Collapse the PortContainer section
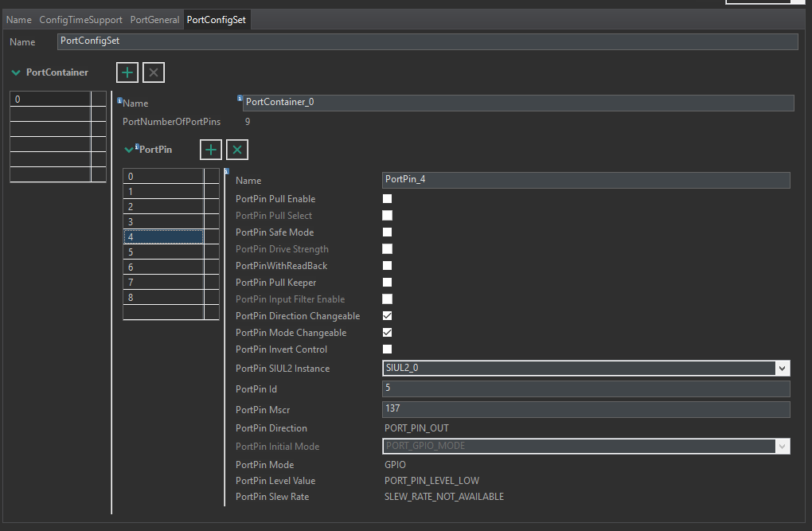 click(x=16, y=72)
